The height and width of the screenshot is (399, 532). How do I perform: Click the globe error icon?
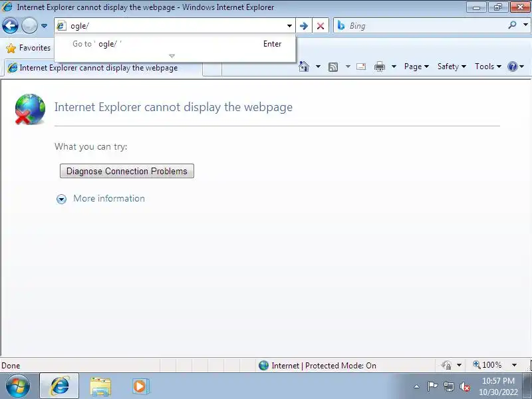tap(30, 109)
